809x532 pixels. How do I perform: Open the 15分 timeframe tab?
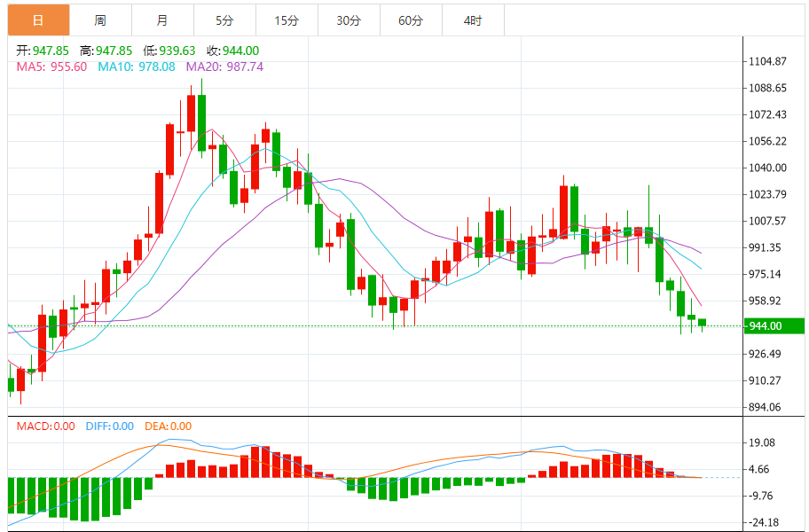click(x=287, y=20)
